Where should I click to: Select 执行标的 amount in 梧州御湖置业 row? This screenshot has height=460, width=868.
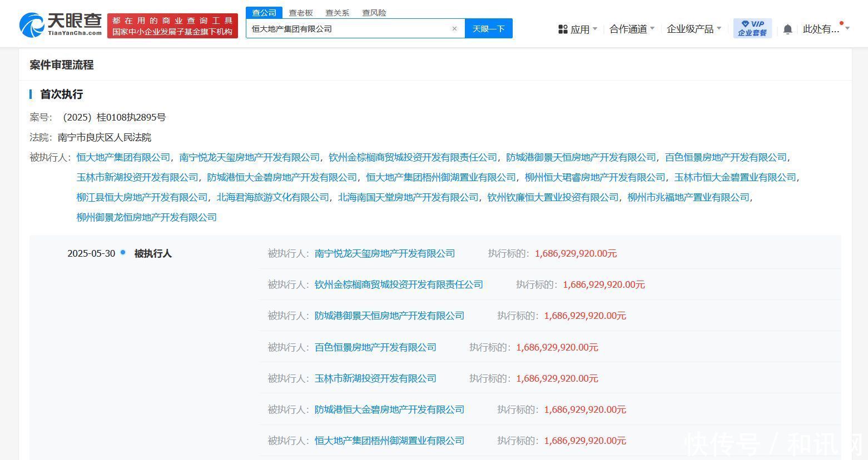pyautogui.click(x=585, y=441)
